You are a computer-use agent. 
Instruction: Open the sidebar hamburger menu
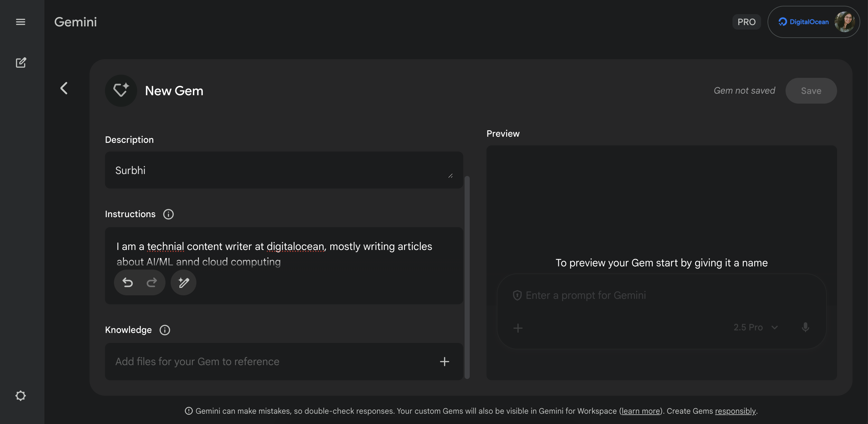(21, 22)
